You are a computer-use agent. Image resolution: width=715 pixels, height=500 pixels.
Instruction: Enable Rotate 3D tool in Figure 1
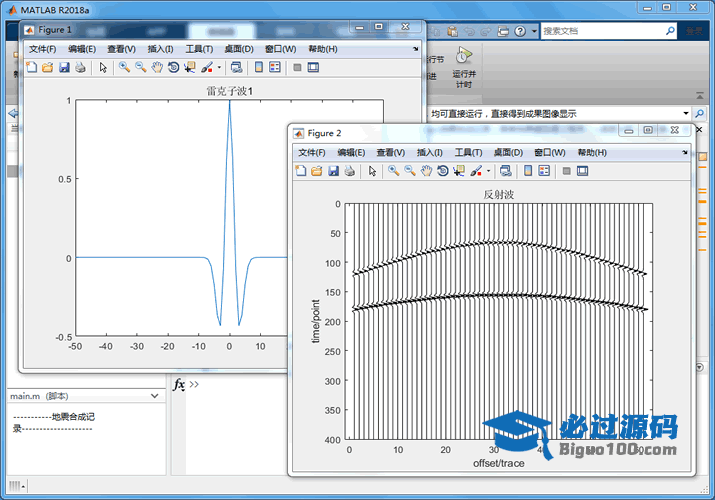click(x=173, y=67)
